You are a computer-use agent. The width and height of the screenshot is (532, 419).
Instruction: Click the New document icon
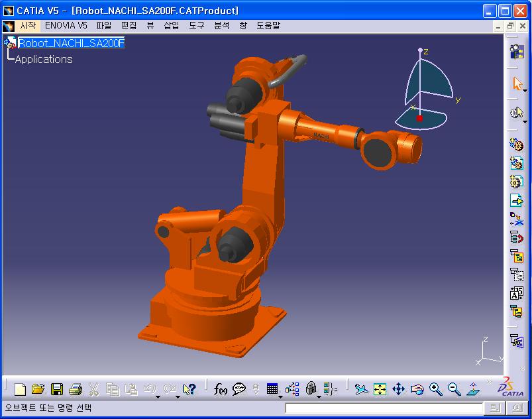click(x=20, y=389)
